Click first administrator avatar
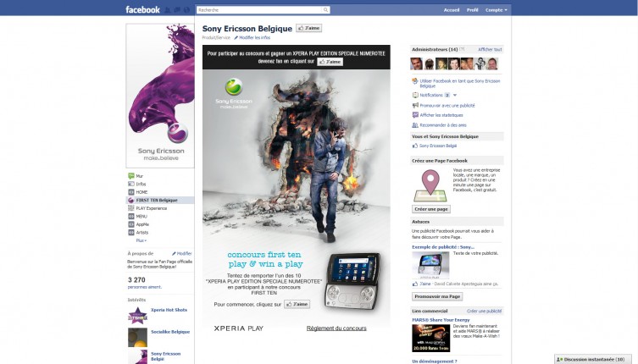The image size is (638, 364). (x=416, y=63)
